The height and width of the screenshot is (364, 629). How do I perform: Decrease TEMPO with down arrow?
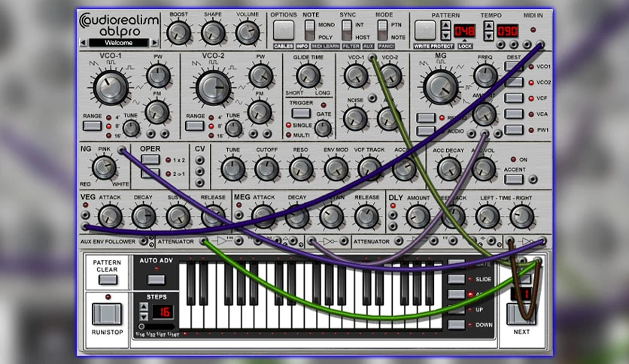pos(488,36)
